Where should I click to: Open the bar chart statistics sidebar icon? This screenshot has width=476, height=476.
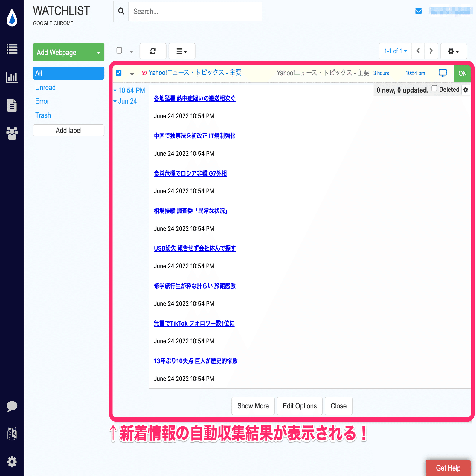click(12, 77)
